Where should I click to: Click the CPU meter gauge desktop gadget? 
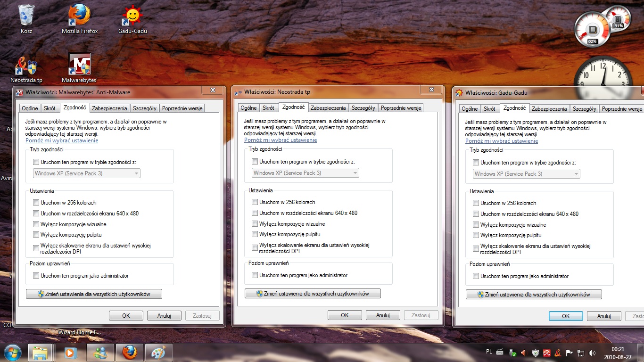pos(592,30)
